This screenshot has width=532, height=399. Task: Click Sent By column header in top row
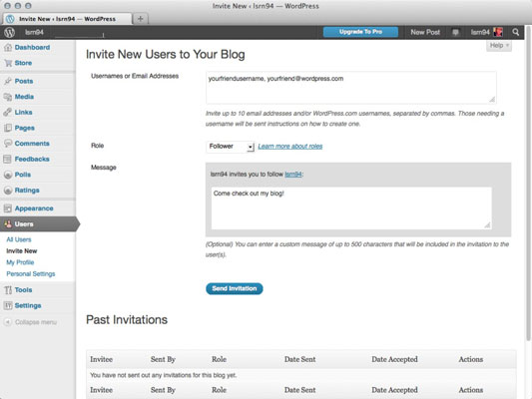163,359
